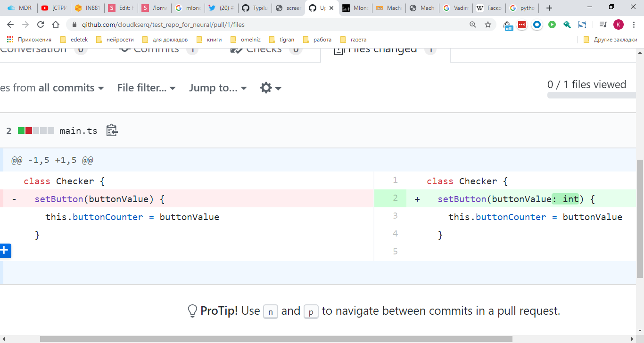The width and height of the screenshot is (644, 343).
Task: Click the browser forward arrow
Action: coord(25,24)
